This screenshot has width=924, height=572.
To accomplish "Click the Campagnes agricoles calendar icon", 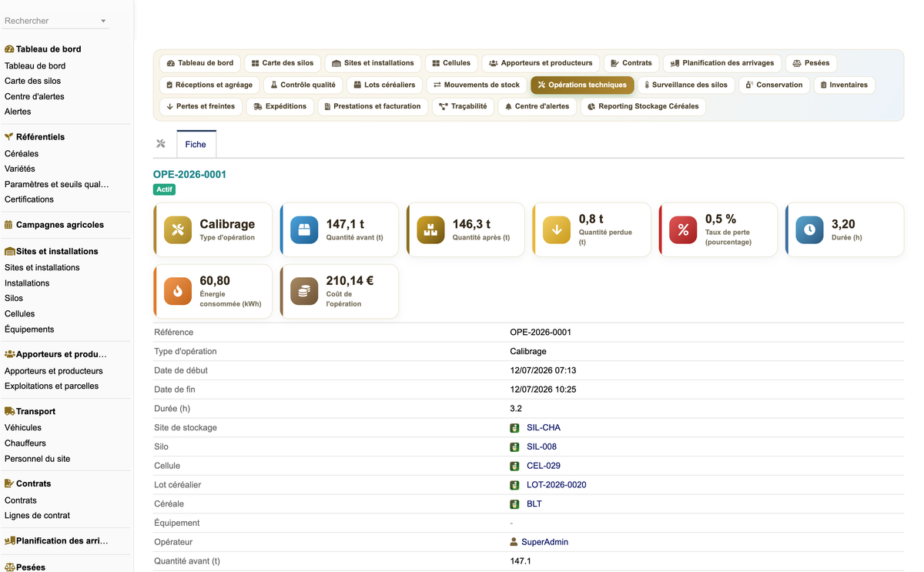I will click(8, 225).
